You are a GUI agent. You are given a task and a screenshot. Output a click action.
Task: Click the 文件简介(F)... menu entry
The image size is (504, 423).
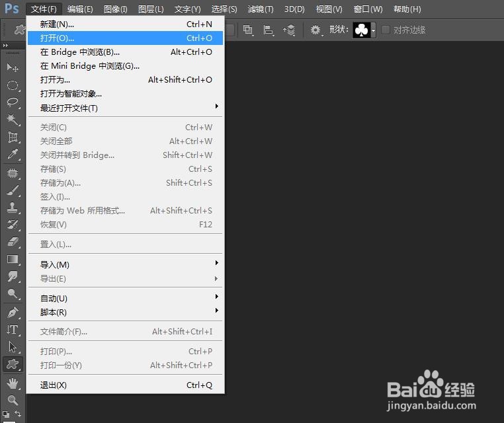[x=126, y=332]
